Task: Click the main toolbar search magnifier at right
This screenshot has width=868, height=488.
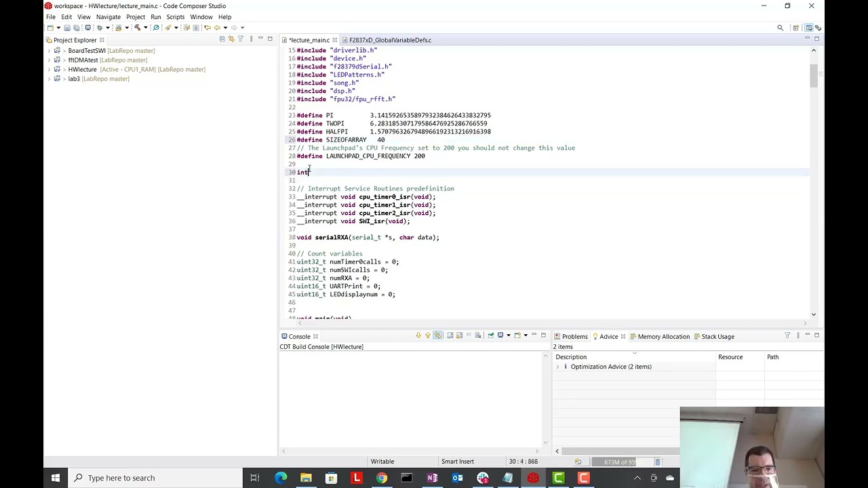Action: pyautogui.click(x=780, y=28)
